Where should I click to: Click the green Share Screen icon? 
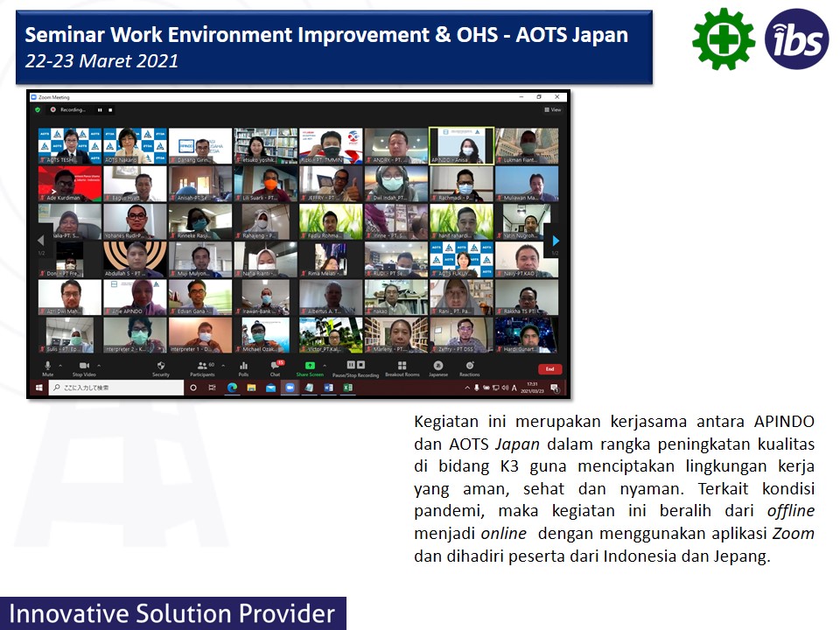[310, 366]
